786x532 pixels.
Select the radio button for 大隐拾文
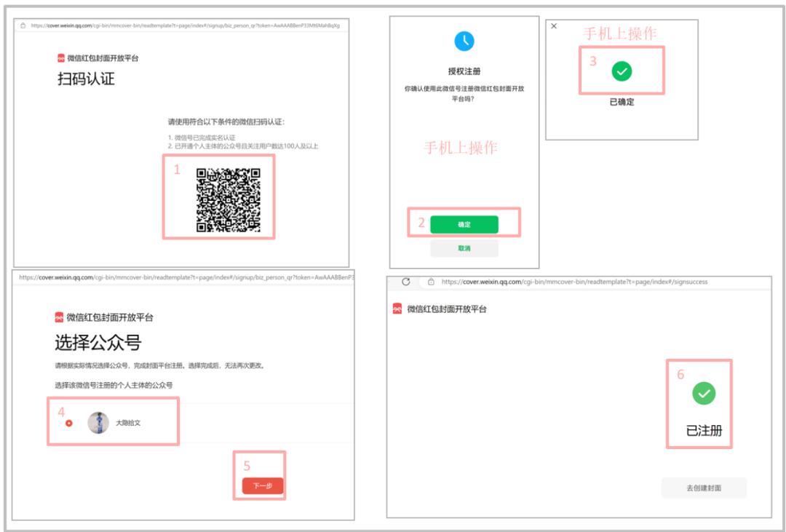tap(69, 423)
